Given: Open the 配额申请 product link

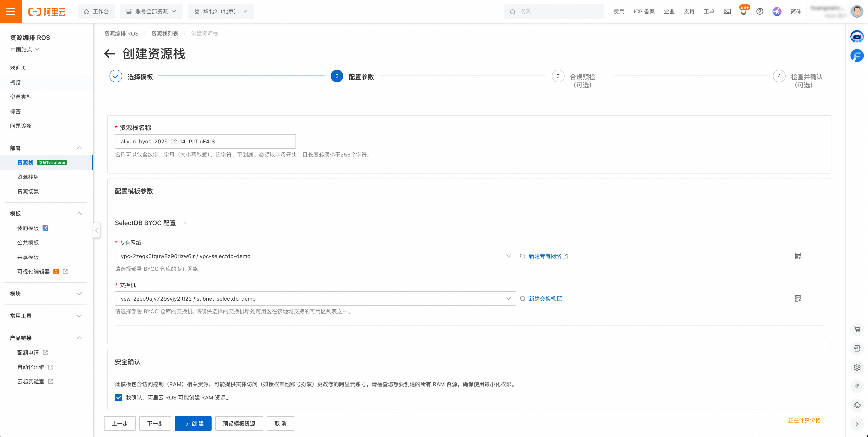Looking at the screenshot, I should (x=33, y=353).
